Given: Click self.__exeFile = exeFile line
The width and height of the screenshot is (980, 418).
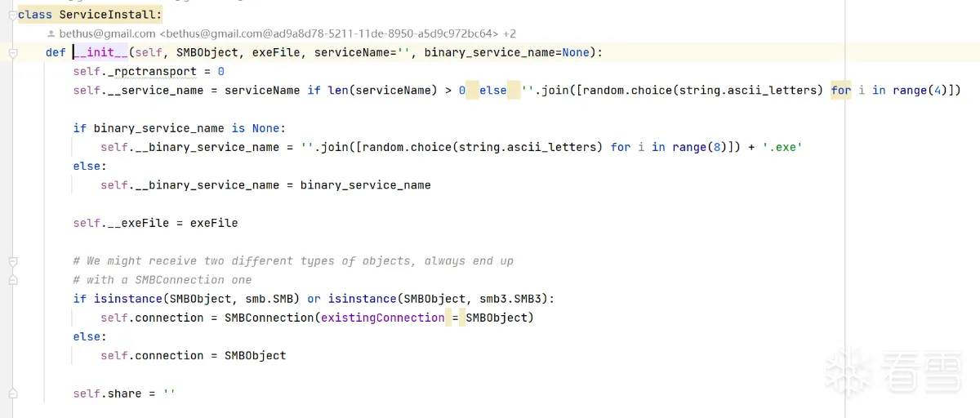Looking at the screenshot, I should pos(155,223).
